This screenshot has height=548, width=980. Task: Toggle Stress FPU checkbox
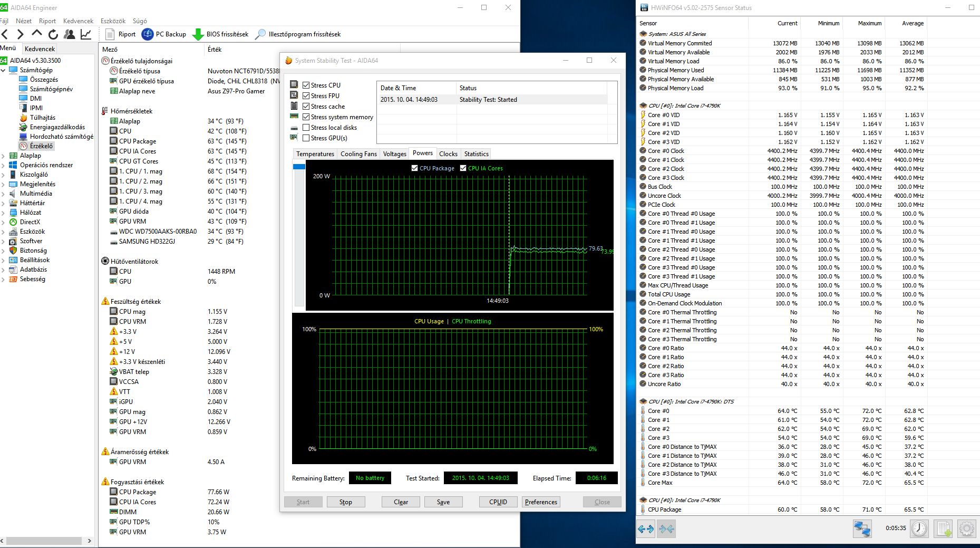click(x=306, y=95)
